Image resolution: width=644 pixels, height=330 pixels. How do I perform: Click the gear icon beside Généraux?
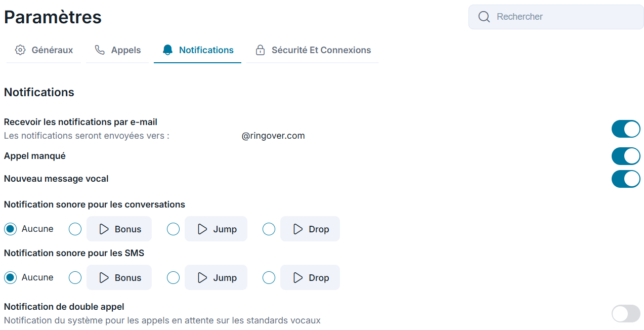(20, 50)
